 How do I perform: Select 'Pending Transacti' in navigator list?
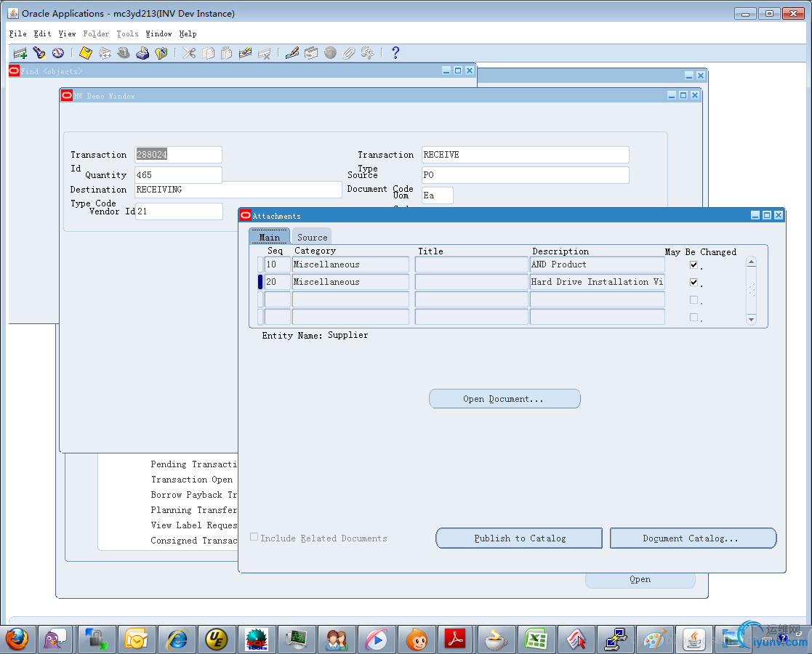[193, 464]
